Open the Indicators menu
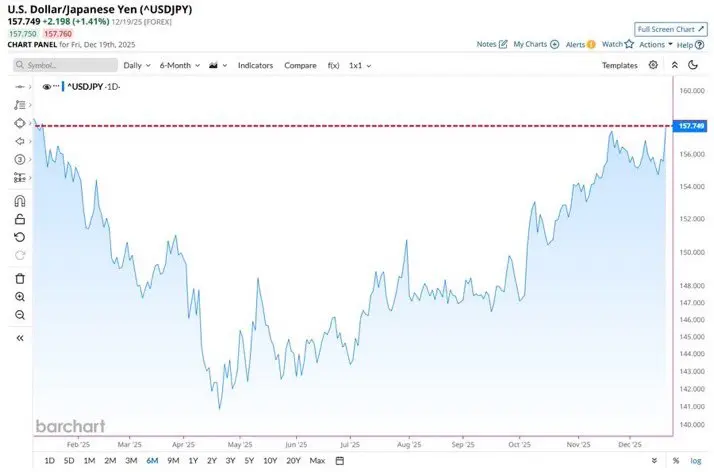The height and width of the screenshot is (472, 714). click(x=255, y=65)
